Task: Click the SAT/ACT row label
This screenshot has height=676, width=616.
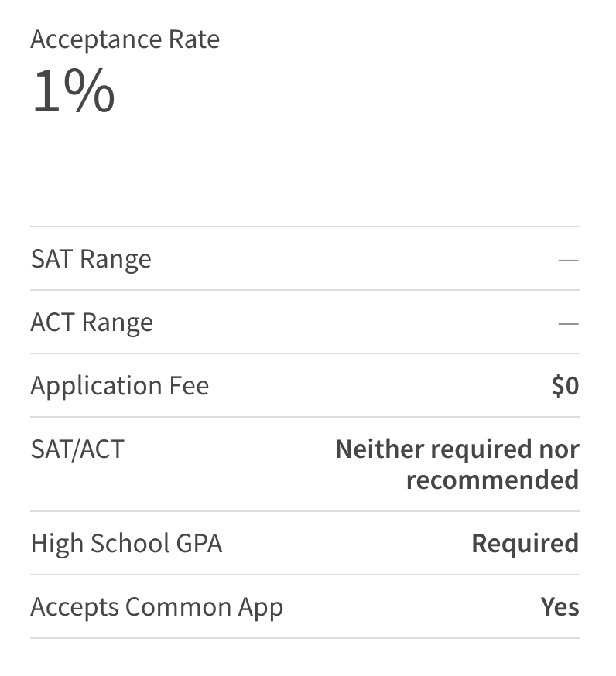Action: (77, 449)
